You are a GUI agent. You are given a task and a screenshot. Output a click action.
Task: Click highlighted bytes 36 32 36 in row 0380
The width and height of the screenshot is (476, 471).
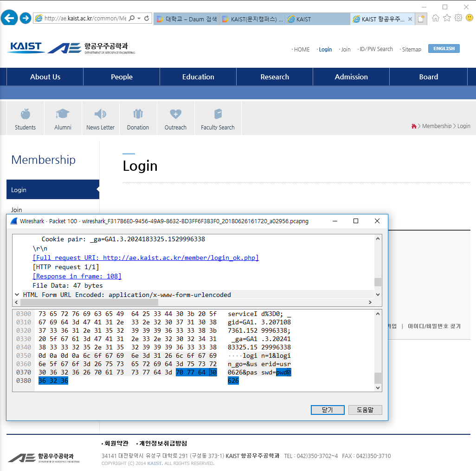pos(53,381)
